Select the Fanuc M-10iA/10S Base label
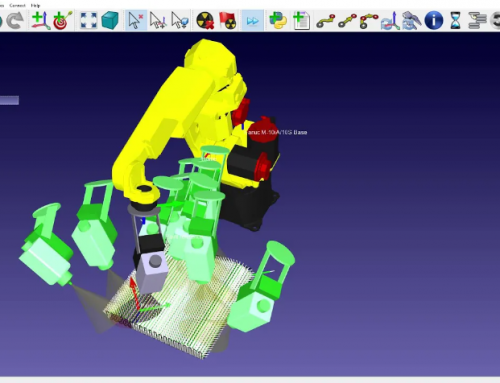Screen dimensions: 500x383 277,132
